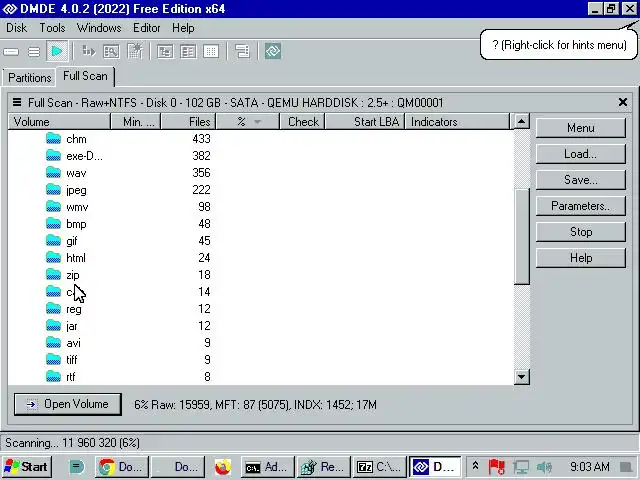Open the Windows menu

(99, 28)
